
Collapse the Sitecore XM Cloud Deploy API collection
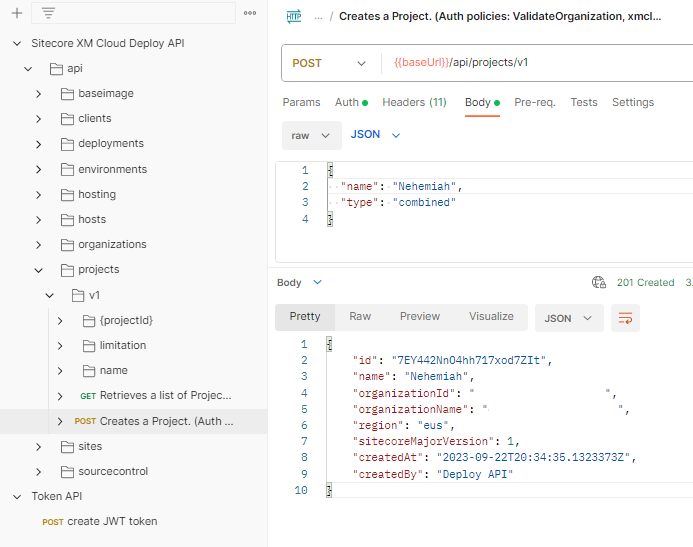[x=17, y=43]
